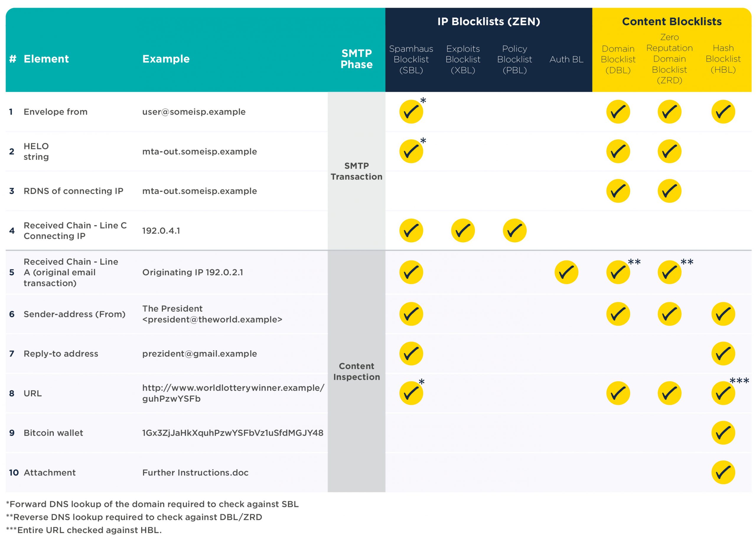Image resolution: width=756 pixels, height=541 pixels.
Task: Click the PBL checkmark for Connecting IP row
Action: pyautogui.click(x=514, y=231)
